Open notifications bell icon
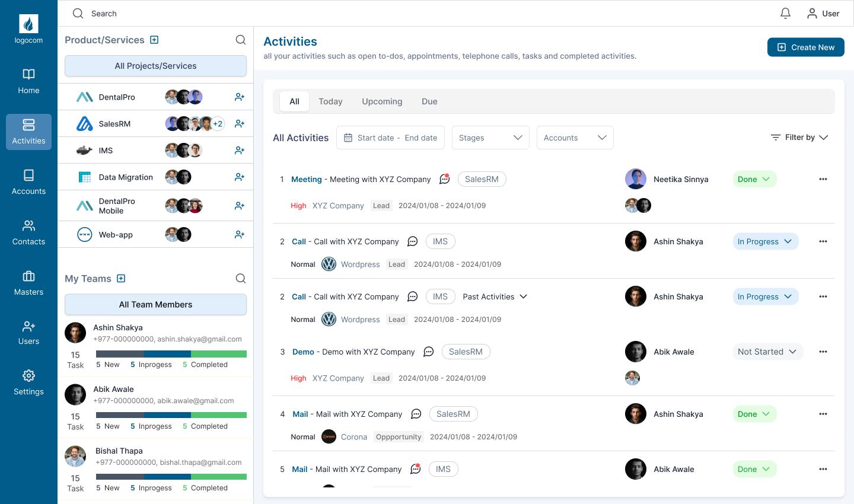Screen dimensions: 854x504 (x=785, y=13)
